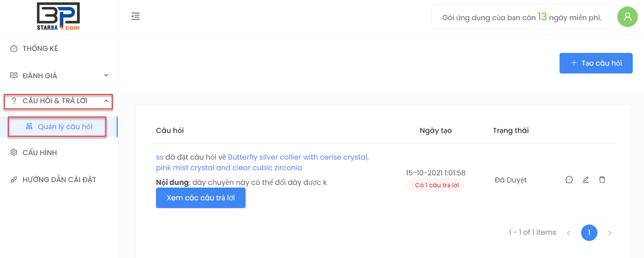Screen dimensions: 644x258
Task: Click the reply comment icon in question row
Action: click(569, 180)
